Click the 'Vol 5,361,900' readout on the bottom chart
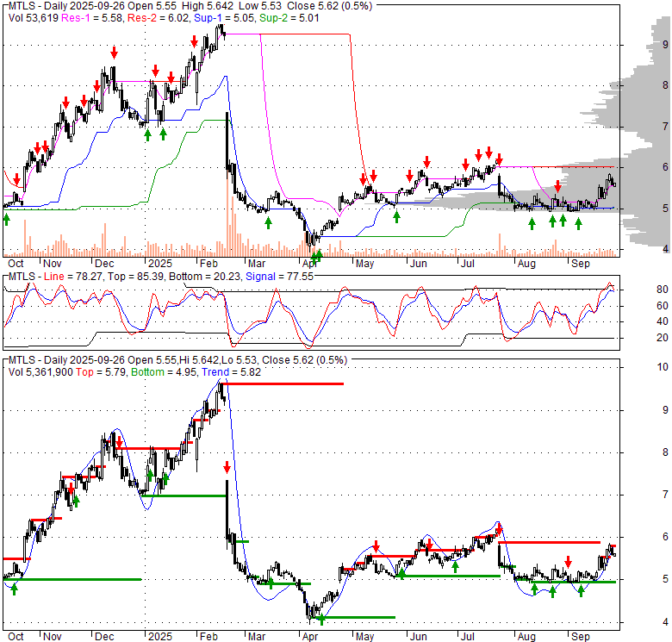Viewport: 672px width, 642px height. click(x=40, y=372)
